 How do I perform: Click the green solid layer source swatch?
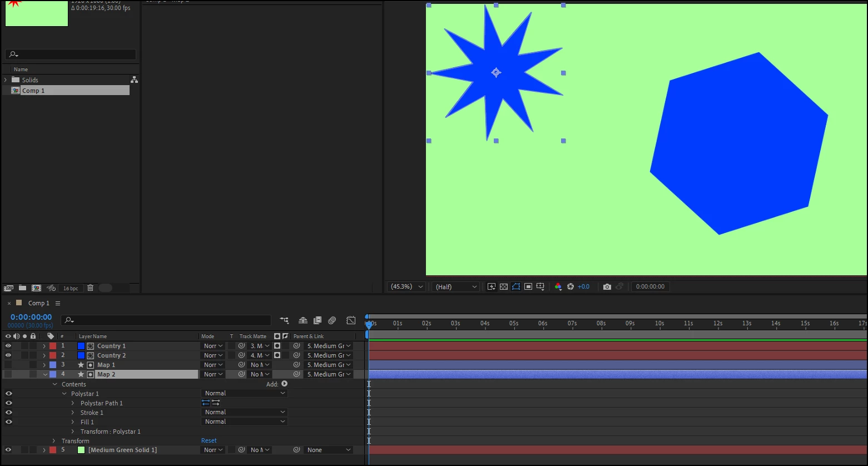click(x=81, y=450)
